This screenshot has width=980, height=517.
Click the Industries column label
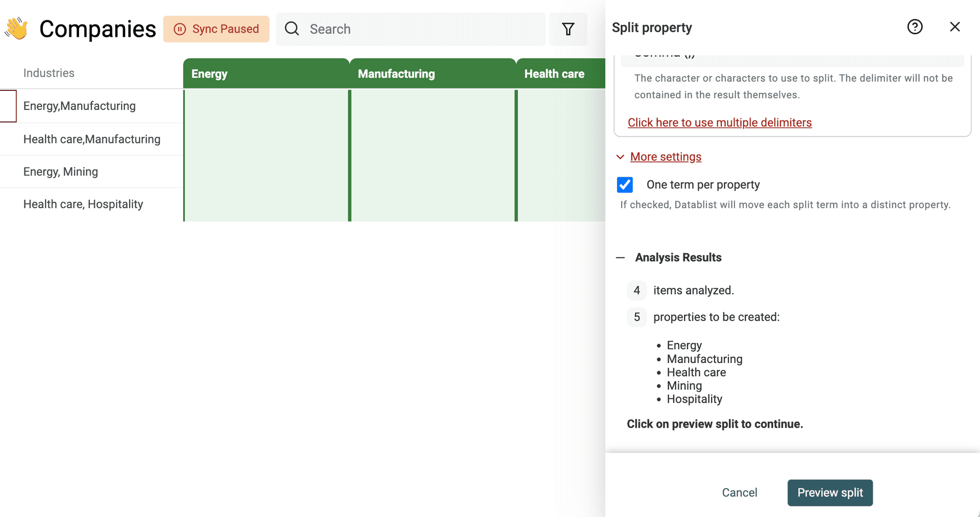(x=48, y=73)
